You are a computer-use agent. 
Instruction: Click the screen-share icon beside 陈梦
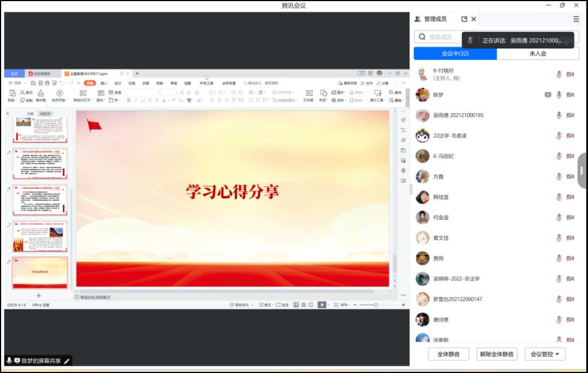click(x=548, y=95)
